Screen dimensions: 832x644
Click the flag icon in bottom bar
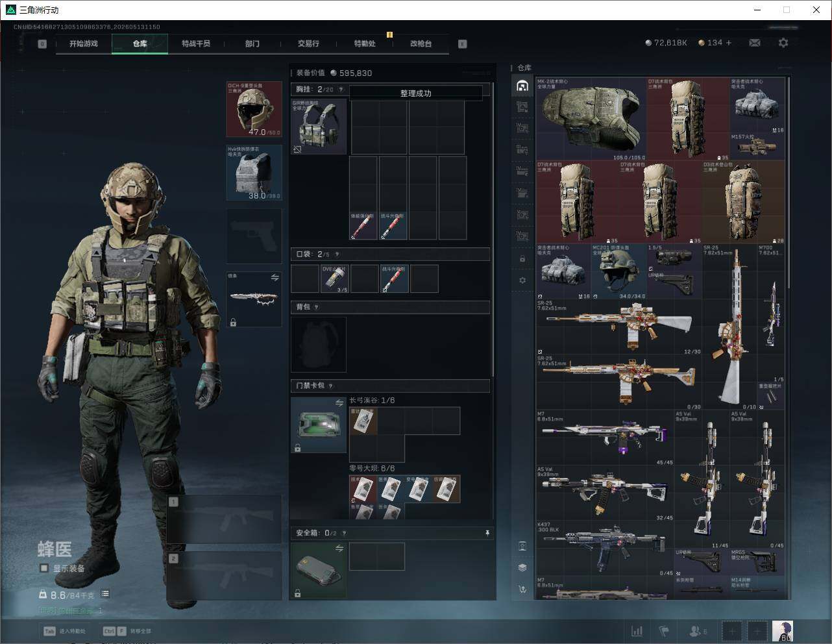(x=664, y=631)
